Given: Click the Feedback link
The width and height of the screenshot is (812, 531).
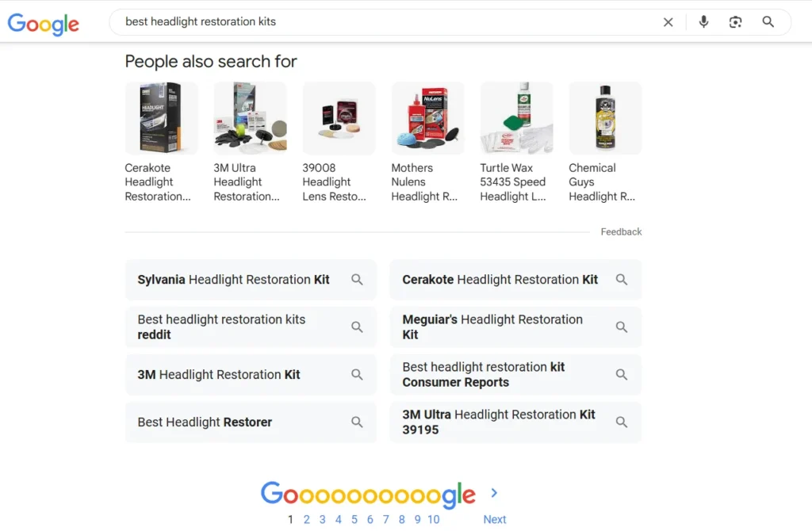Looking at the screenshot, I should point(621,232).
